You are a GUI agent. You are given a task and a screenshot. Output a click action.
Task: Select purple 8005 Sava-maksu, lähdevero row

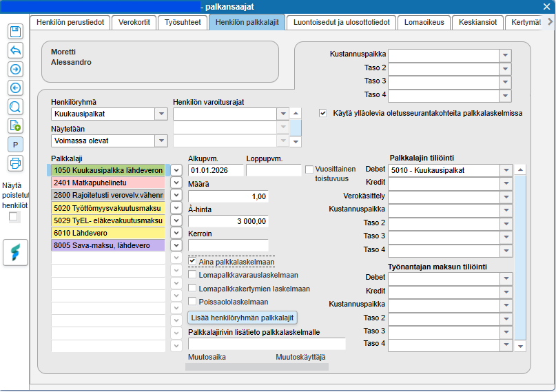(x=108, y=245)
